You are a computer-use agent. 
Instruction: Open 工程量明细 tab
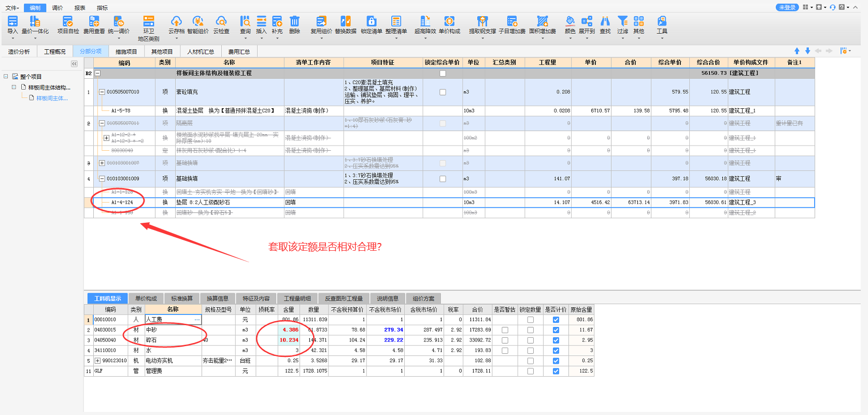coord(297,298)
